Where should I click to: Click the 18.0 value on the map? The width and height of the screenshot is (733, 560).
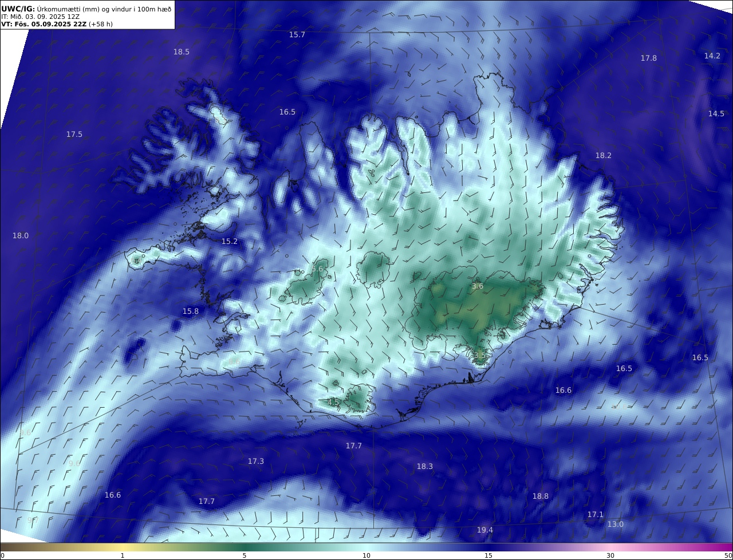coord(21,236)
